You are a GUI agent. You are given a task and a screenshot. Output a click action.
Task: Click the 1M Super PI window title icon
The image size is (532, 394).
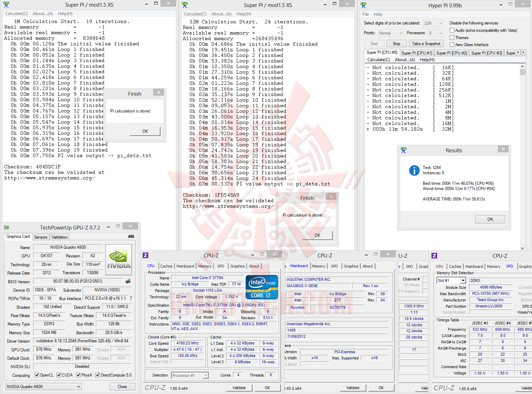coord(6,5)
